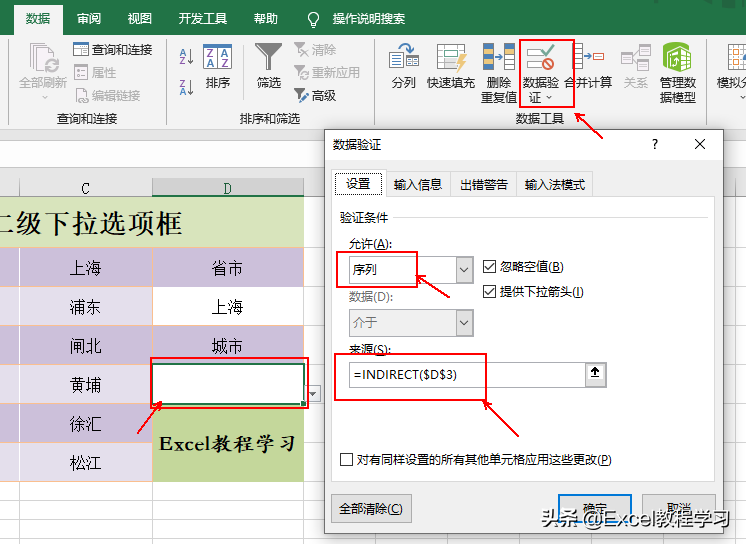
Task: Click 编辑链接 edit links
Action: point(108,96)
